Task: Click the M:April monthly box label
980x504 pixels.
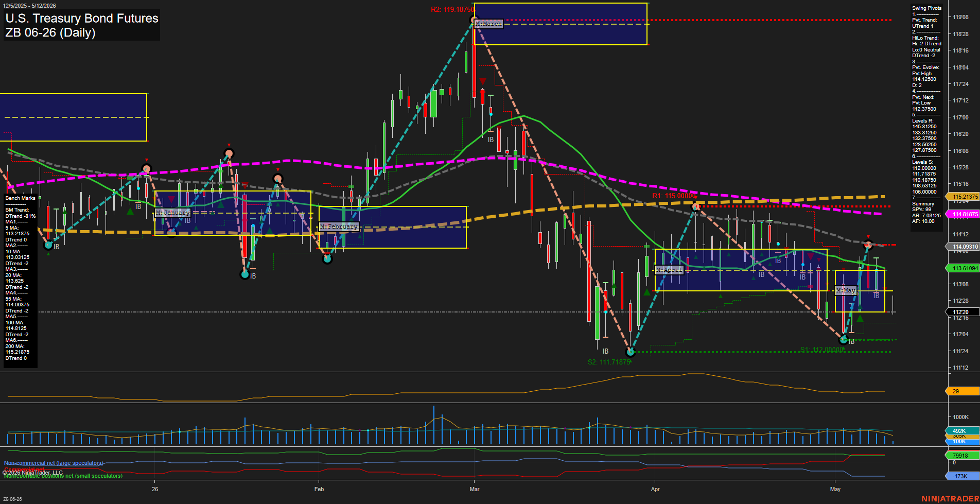Action: [x=669, y=270]
